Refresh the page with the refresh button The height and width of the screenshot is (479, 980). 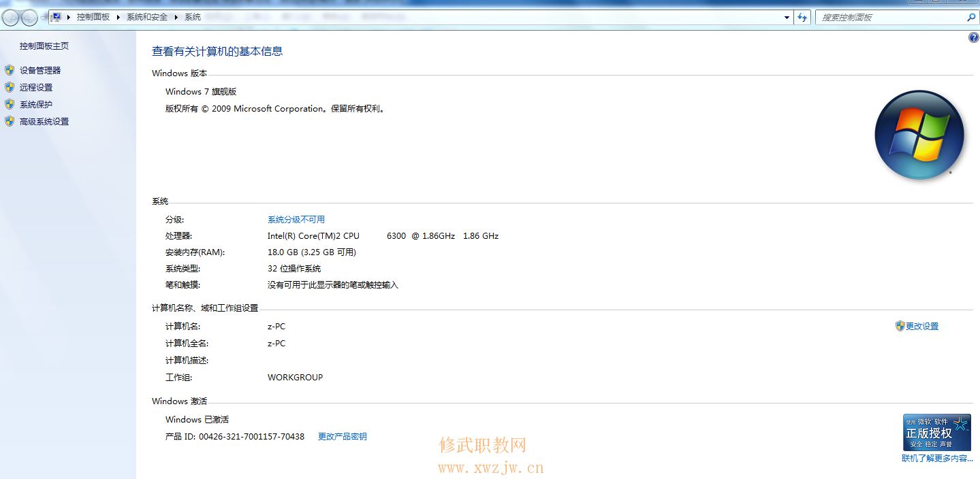click(x=802, y=18)
